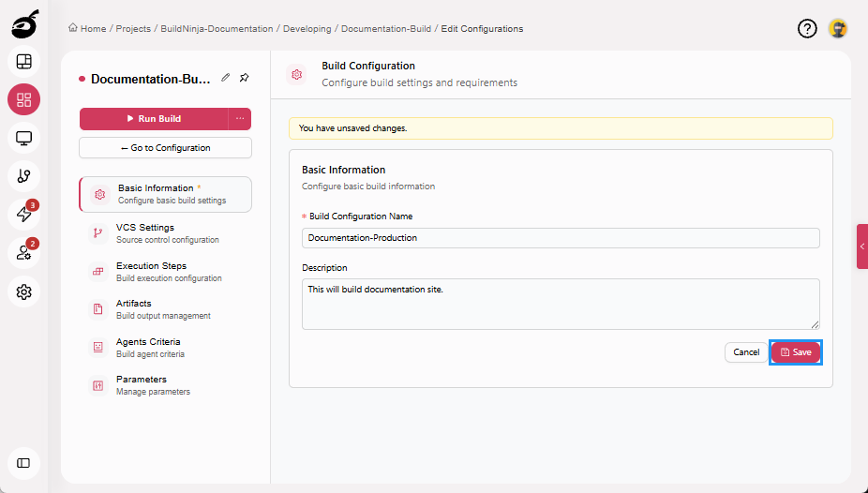Open the agents monitor sidebar icon
Viewport: 868px width, 493px height.
coord(23,138)
